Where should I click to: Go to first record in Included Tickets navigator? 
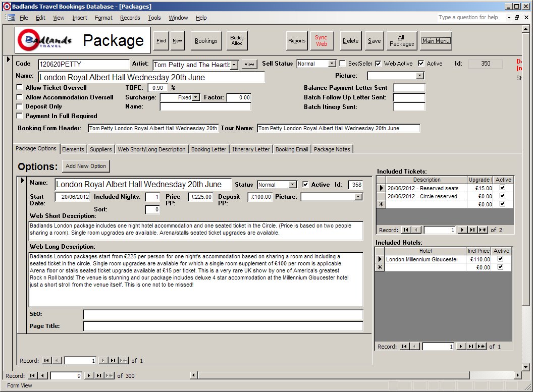tap(405, 230)
